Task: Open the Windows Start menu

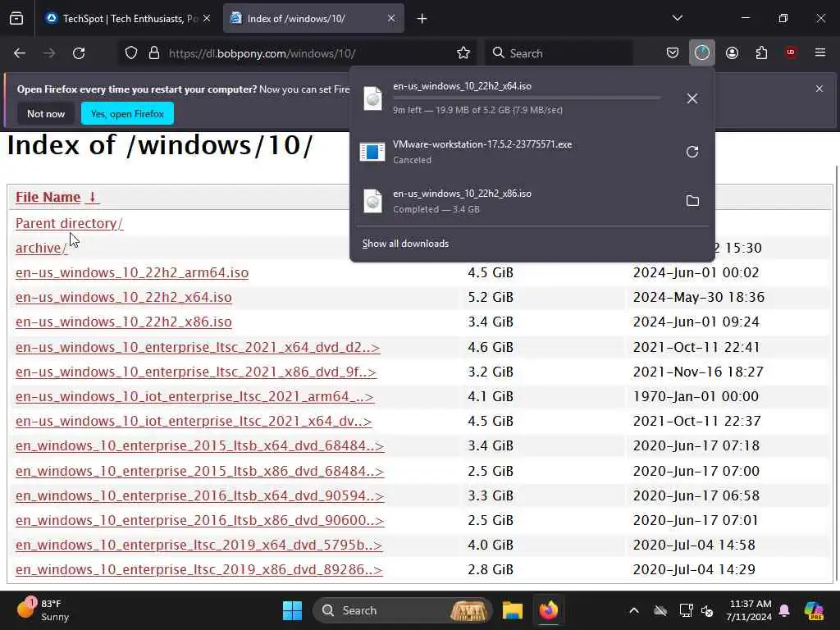Action: pyautogui.click(x=293, y=610)
